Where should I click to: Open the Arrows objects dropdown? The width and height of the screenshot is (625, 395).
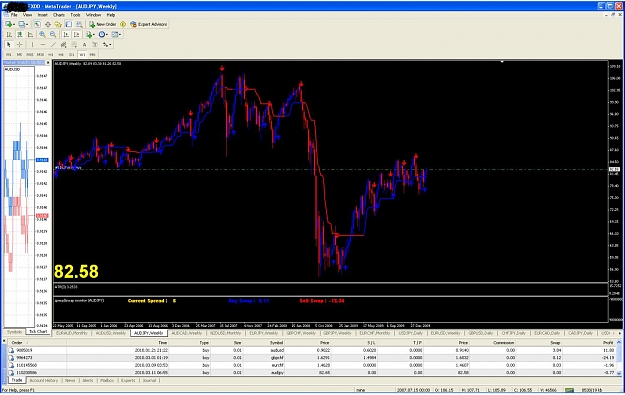(107, 45)
